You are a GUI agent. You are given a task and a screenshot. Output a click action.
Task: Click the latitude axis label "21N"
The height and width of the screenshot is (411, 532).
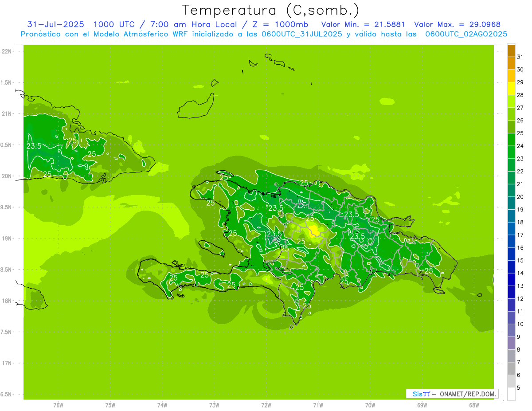click(x=7, y=114)
